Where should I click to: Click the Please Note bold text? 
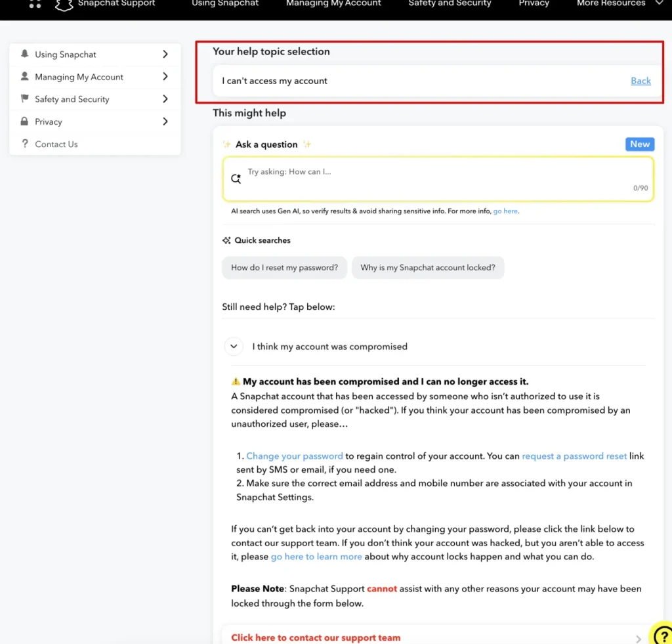coord(257,589)
